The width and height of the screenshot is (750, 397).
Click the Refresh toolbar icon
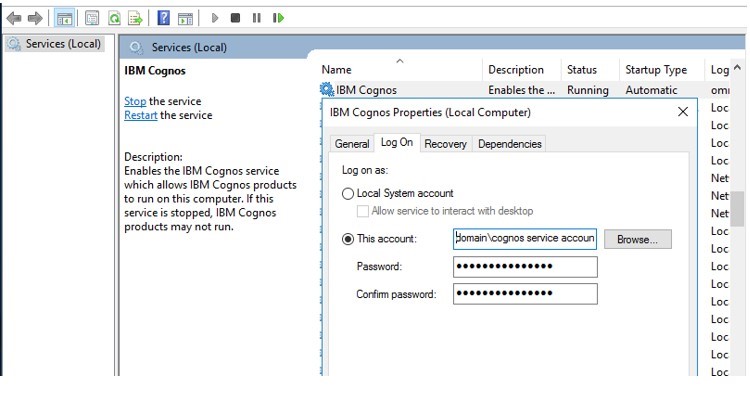114,18
